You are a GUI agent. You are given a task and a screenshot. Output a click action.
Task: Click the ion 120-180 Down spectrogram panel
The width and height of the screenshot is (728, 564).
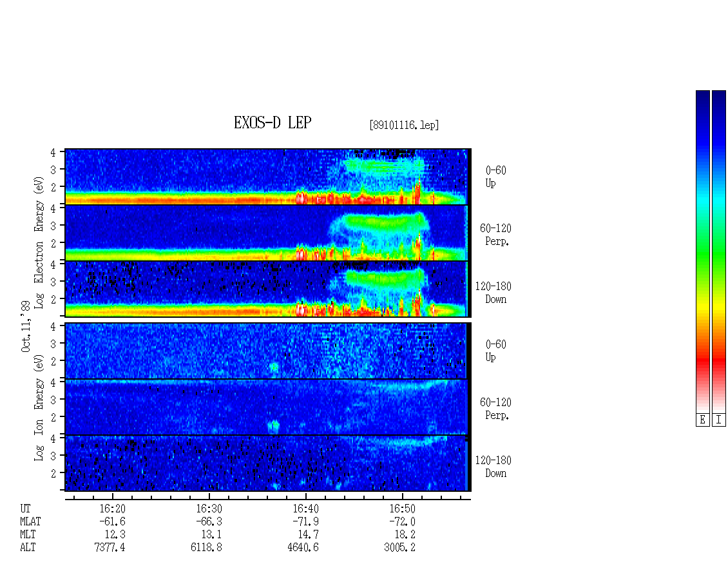(267, 463)
